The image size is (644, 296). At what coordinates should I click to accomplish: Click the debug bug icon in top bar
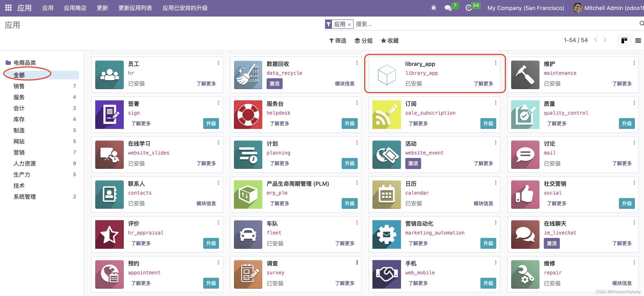433,8
